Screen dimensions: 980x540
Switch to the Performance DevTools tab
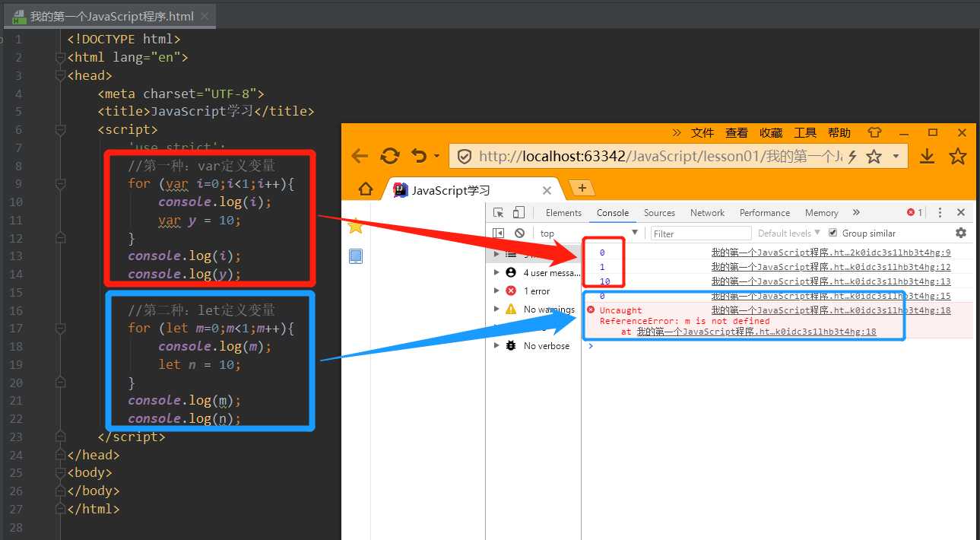tap(765, 213)
